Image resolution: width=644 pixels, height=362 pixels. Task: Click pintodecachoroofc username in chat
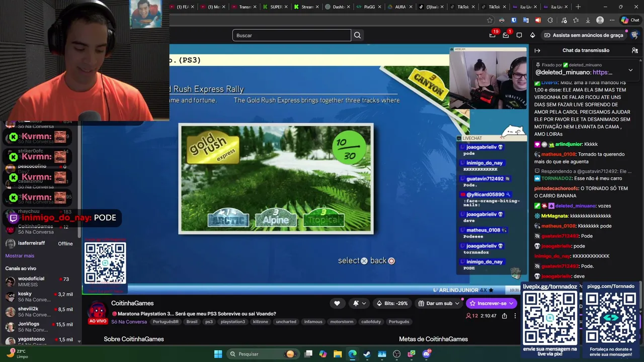point(556,189)
